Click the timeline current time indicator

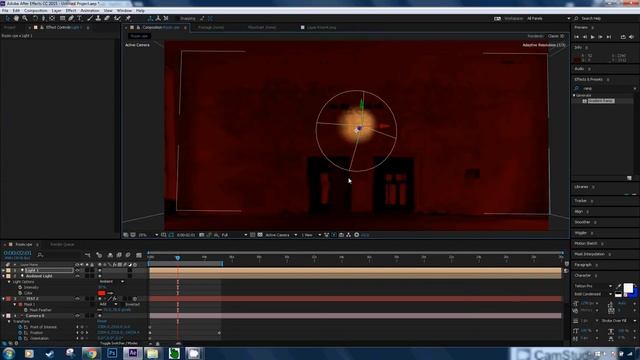(x=178, y=258)
